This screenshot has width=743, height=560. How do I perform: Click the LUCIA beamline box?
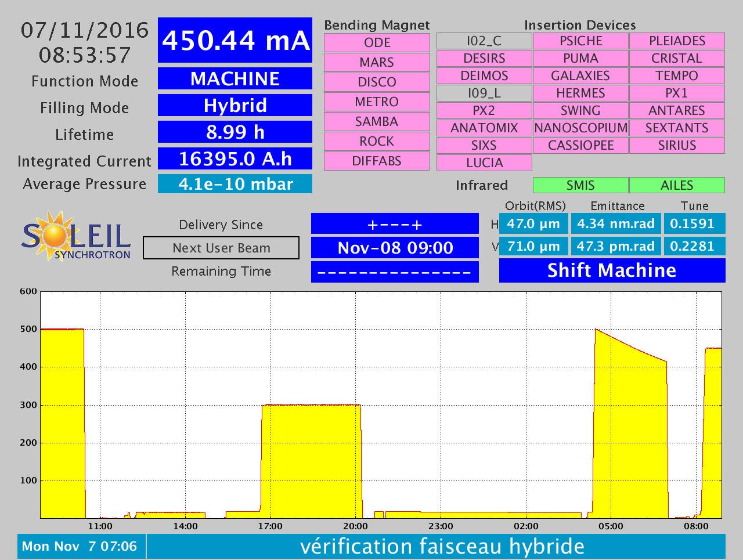(x=484, y=162)
